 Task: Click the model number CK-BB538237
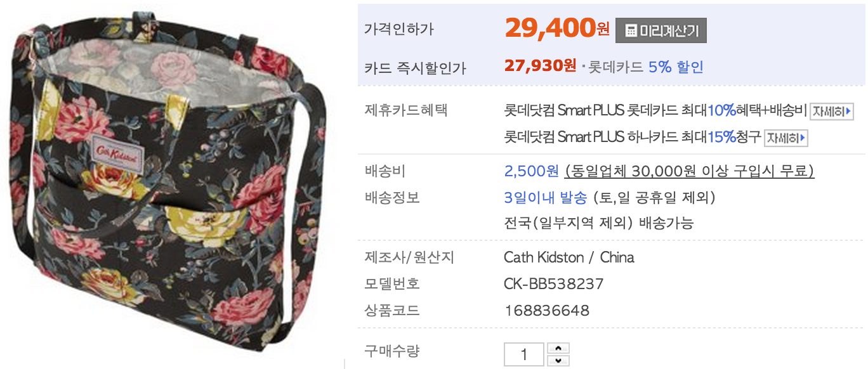(554, 283)
